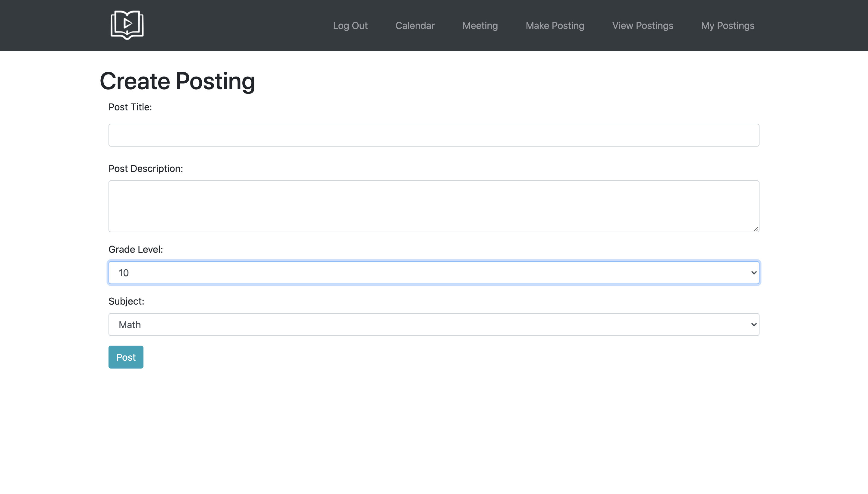
Task: Click the "Grade Level:" label
Action: tap(135, 249)
